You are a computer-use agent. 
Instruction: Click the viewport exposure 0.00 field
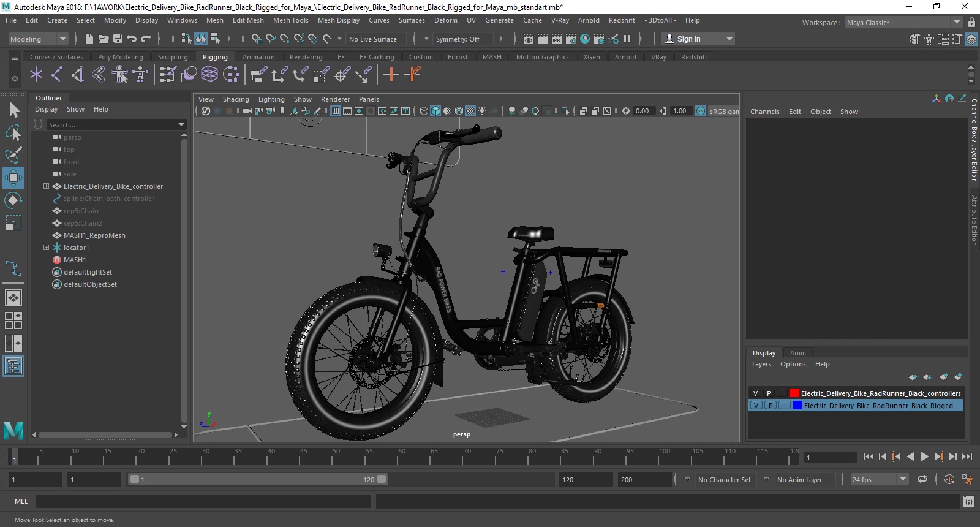644,111
